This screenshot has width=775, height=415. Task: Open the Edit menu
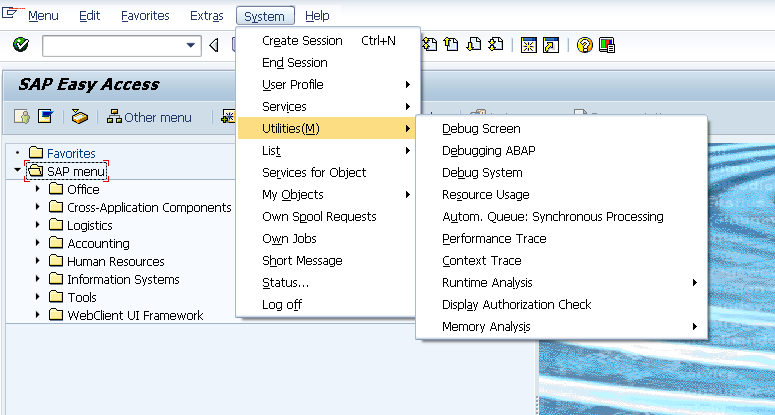pos(89,16)
